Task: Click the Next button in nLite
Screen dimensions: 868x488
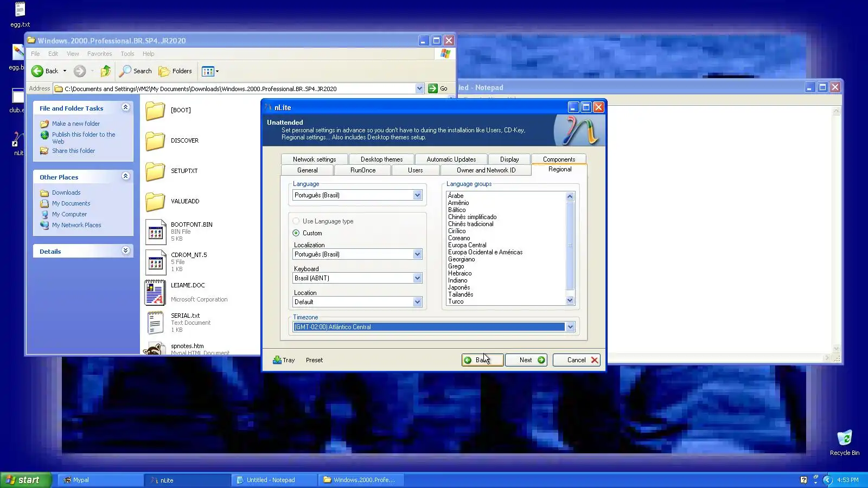Action: [526, 360]
